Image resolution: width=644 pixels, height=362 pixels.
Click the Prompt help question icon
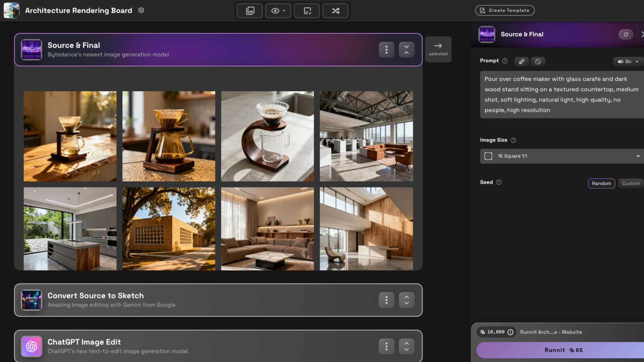tap(505, 61)
